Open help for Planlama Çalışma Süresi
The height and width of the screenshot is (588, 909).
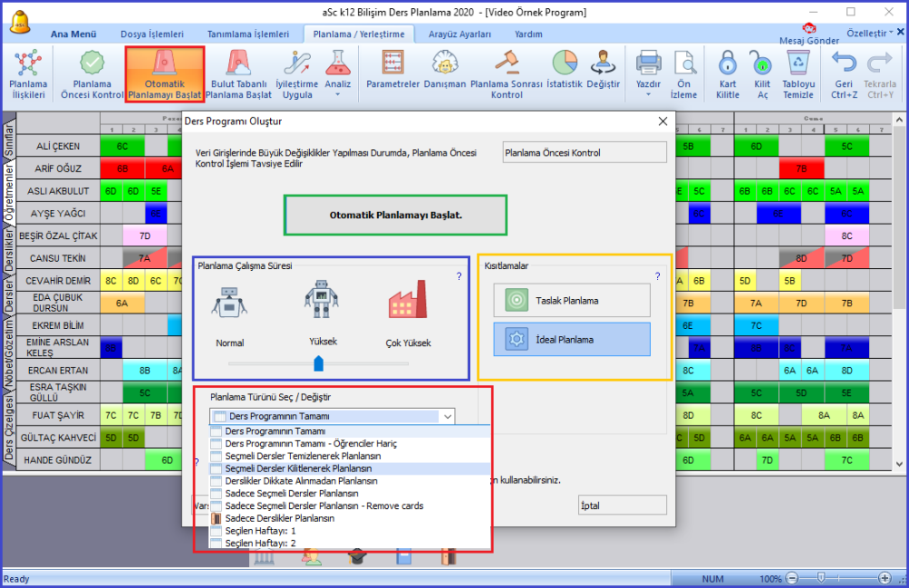click(459, 276)
